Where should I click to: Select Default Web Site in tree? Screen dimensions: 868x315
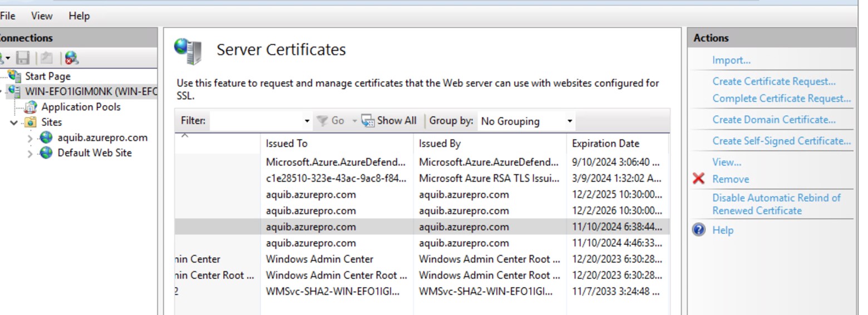(95, 152)
